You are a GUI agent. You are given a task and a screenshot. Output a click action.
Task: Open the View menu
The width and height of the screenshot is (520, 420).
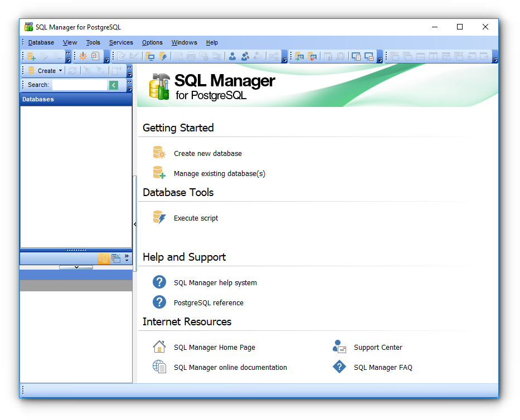pyautogui.click(x=70, y=42)
